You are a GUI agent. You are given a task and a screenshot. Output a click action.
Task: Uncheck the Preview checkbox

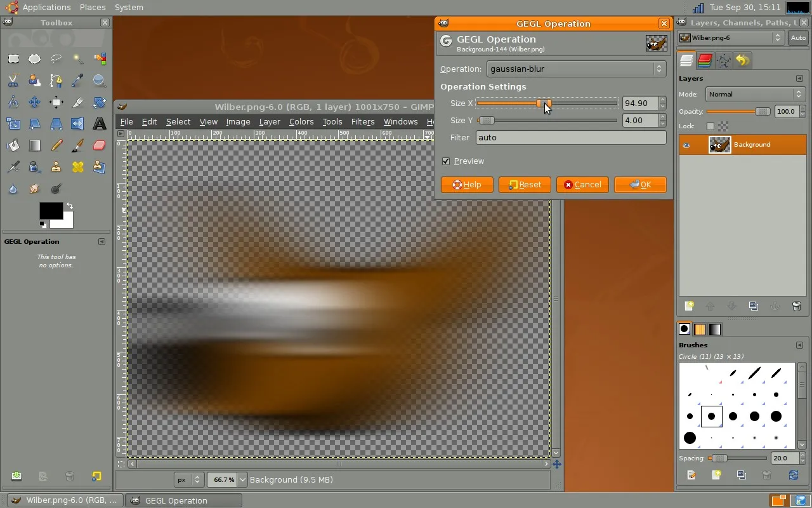coord(446,161)
